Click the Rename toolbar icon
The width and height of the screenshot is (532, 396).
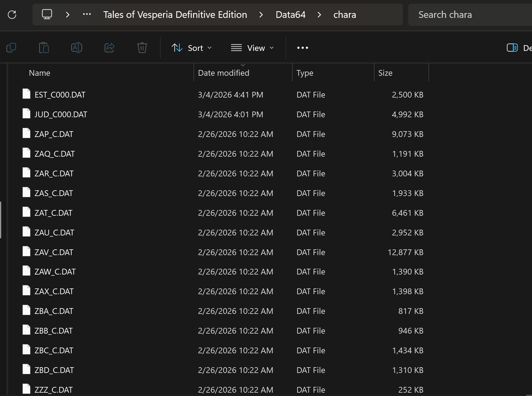77,48
